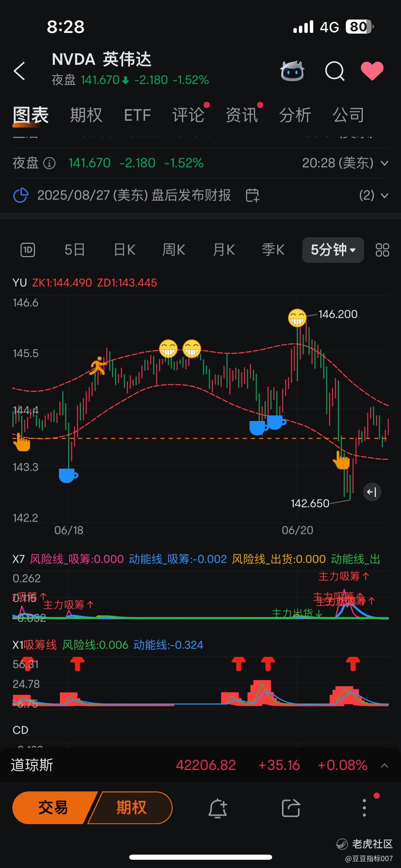Viewport: 401px width, 868px height.
Task: Tap the 夜盘 141.670 price row
Action: [x=200, y=163]
